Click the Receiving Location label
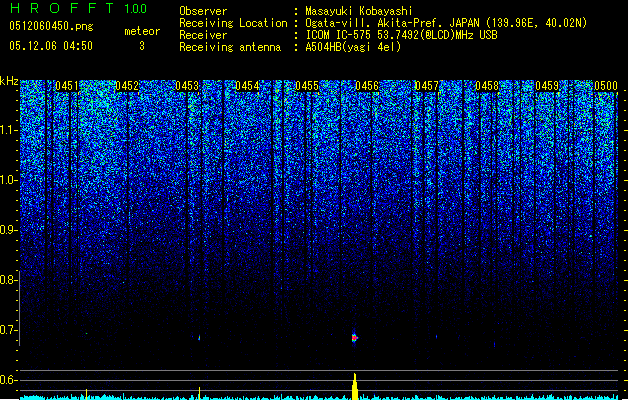Viewport: 629px width, 400px height. click(233, 23)
